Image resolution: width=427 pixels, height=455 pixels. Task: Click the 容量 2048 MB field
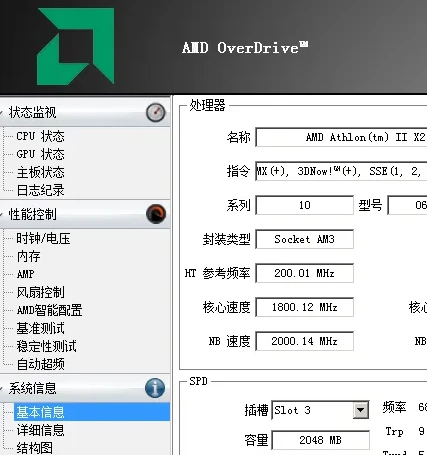pos(321,440)
